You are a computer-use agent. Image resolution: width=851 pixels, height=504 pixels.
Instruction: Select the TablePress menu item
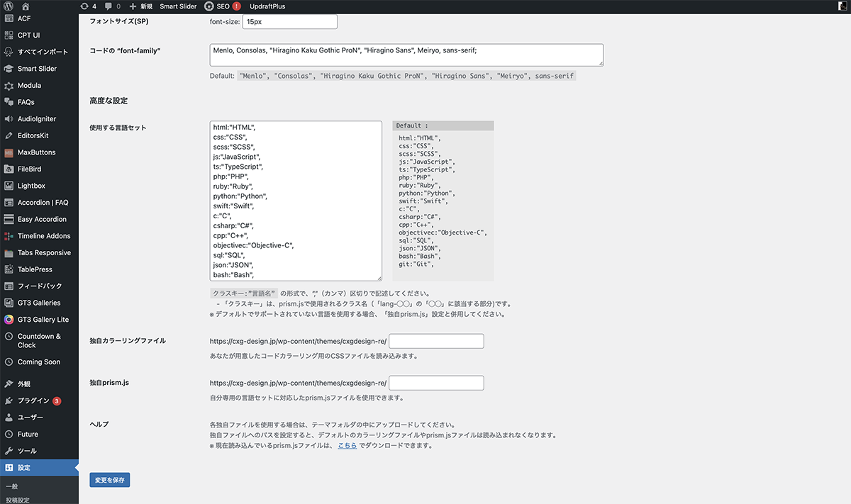click(35, 269)
